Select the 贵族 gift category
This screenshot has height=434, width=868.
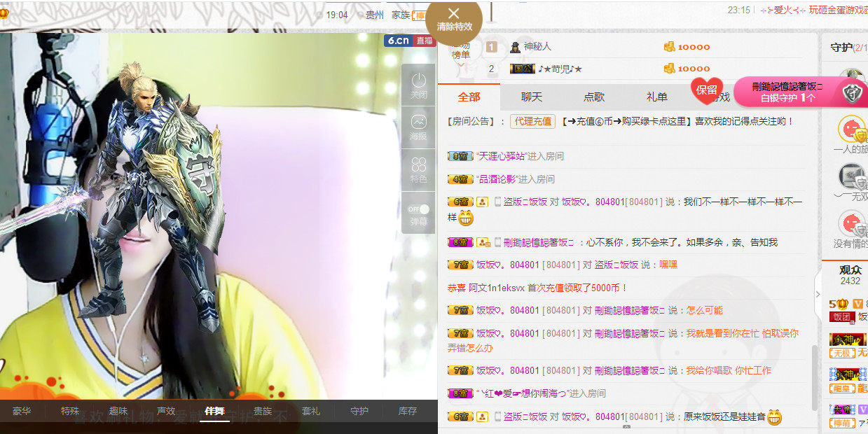(x=263, y=411)
